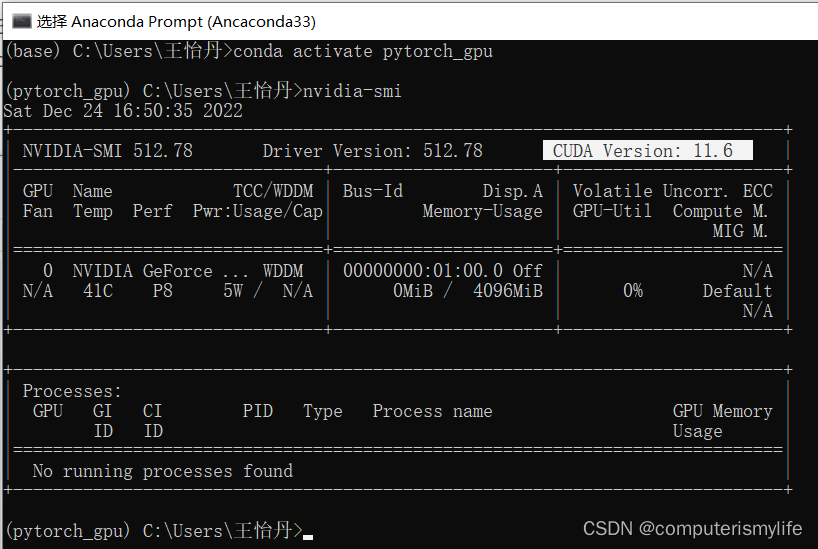Click 'No running processes found' message

[163, 471]
